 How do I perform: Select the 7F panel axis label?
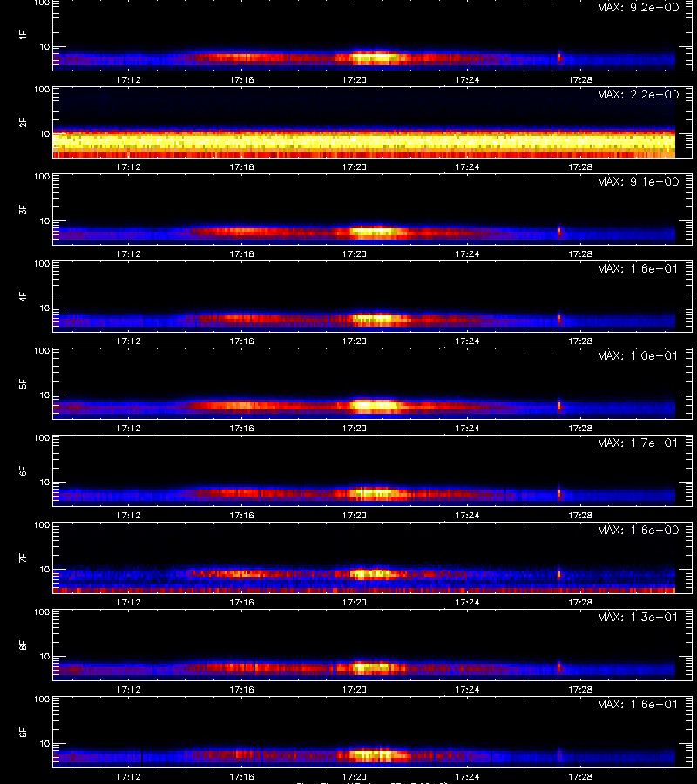click(23, 558)
